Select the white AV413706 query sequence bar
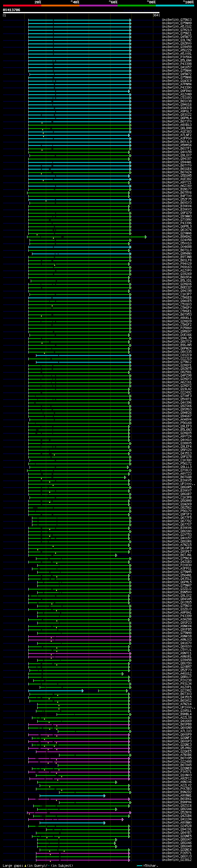The height and width of the screenshot is (868, 197). (81, 13)
